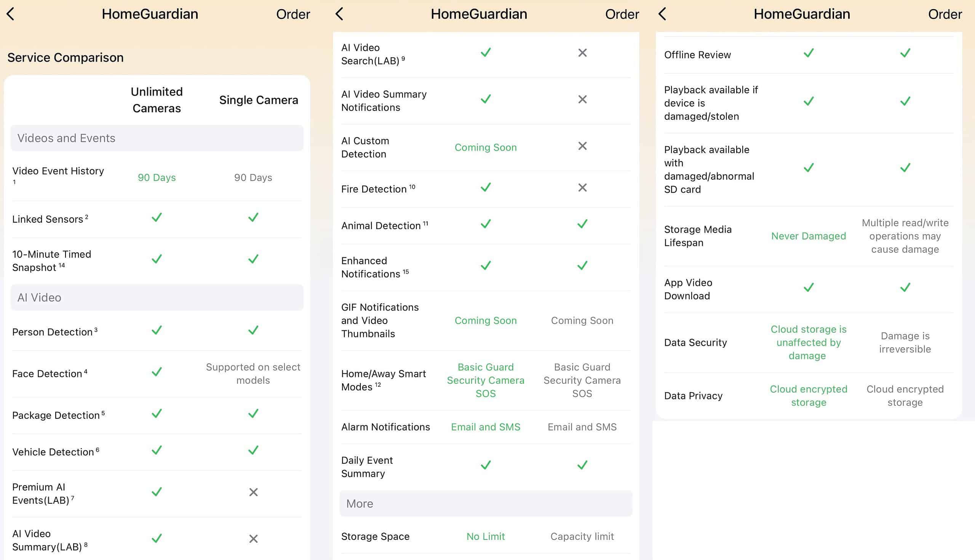Viewport: 975px width, 560px height.
Task: Expand the More section header
Action: coord(486,503)
